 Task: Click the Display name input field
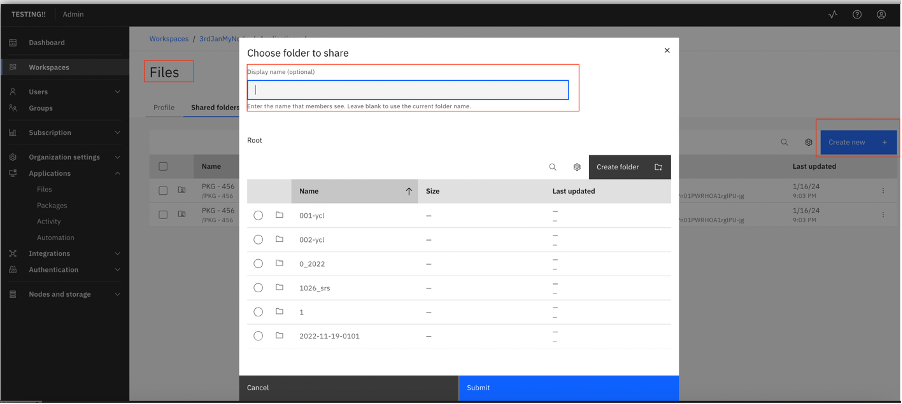coord(408,90)
